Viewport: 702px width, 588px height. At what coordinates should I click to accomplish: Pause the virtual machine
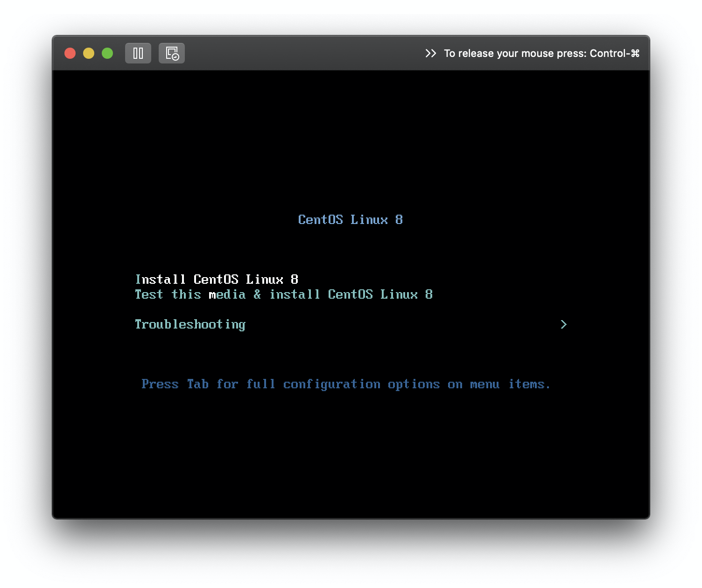138,53
